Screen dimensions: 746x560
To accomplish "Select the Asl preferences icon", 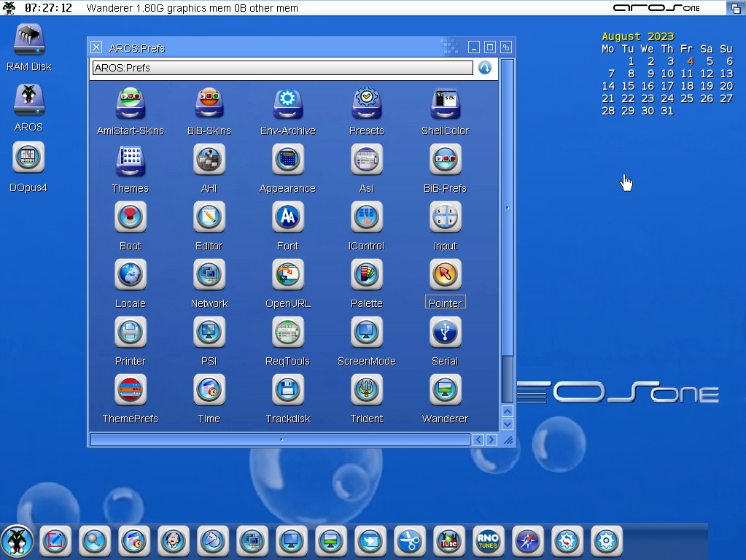I will point(366,160).
